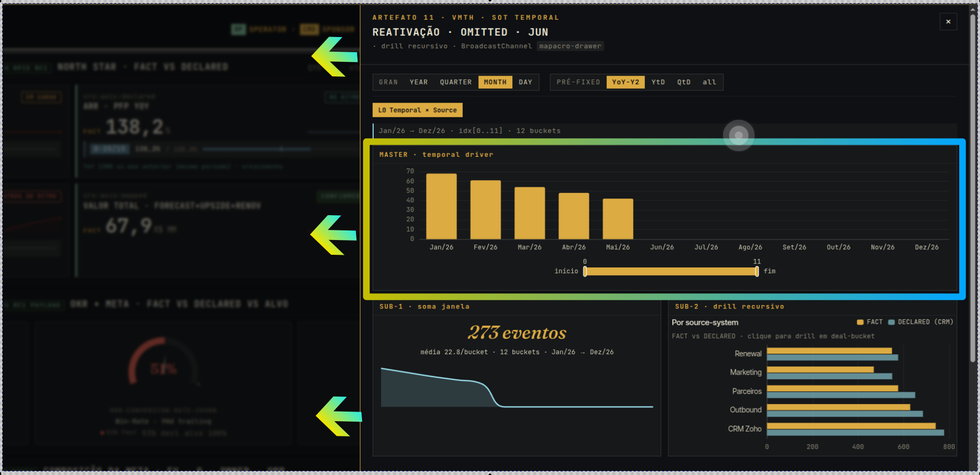Click the mapacro-drawer tag

coord(570,46)
